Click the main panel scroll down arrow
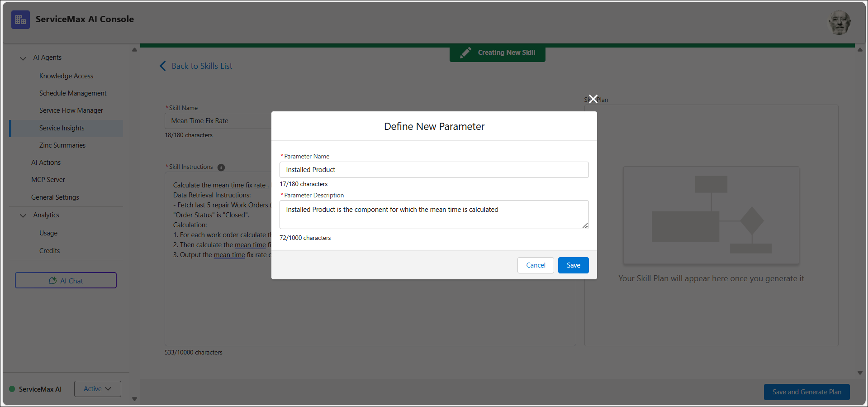This screenshot has width=868, height=407. point(860,373)
